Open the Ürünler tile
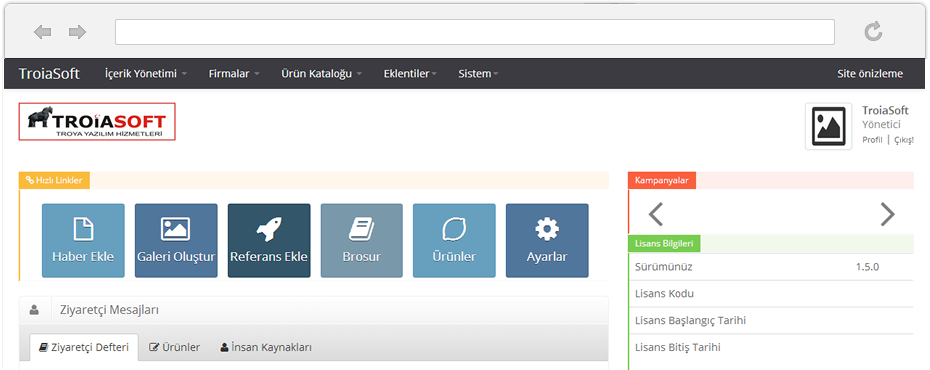The height and width of the screenshot is (370, 930). tap(454, 241)
